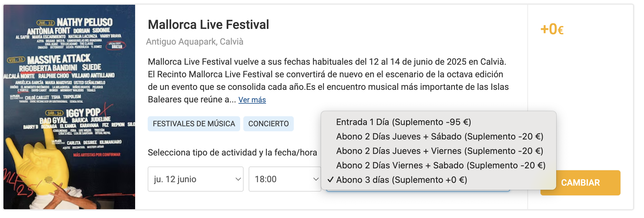This screenshot has width=644, height=218.
Task: Click the +0€ price label
Action: 552,29
